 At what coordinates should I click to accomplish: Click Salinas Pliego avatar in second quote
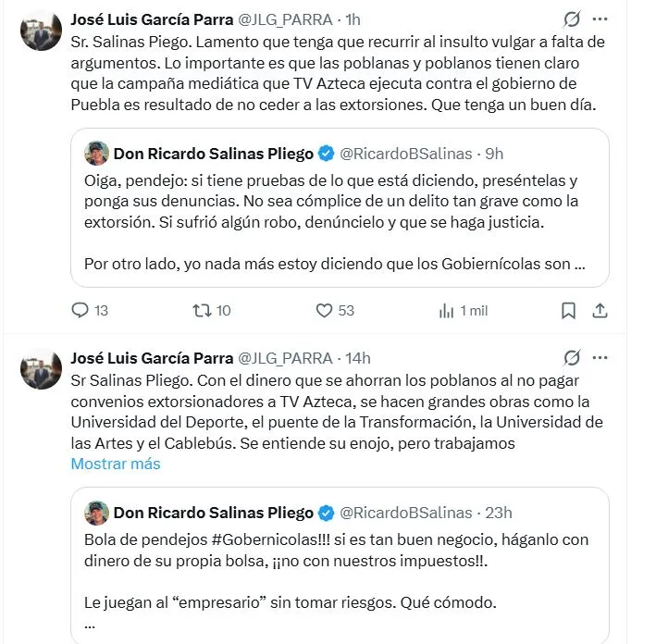(x=96, y=512)
